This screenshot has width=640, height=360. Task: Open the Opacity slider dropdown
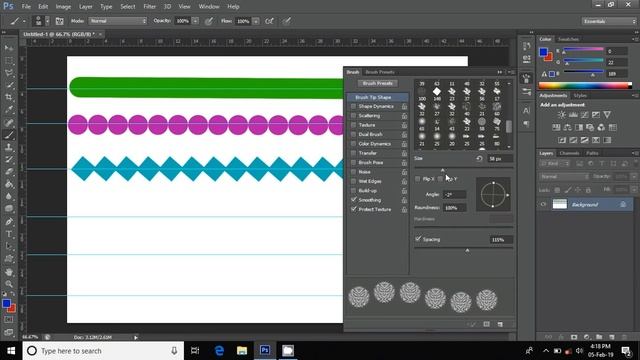[x=196, y=21]
